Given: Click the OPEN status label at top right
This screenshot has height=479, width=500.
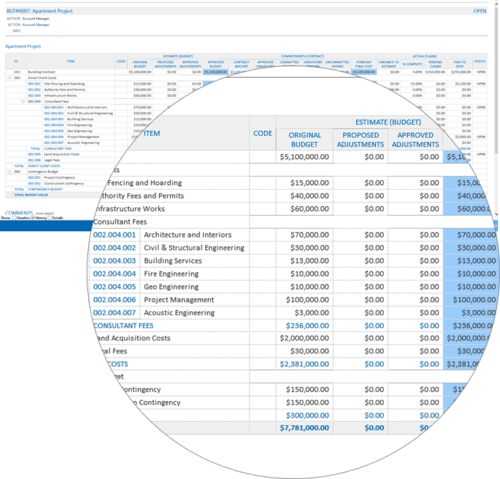Looking at the screenshot, I should pyautogui.click(x=480, y=11).
